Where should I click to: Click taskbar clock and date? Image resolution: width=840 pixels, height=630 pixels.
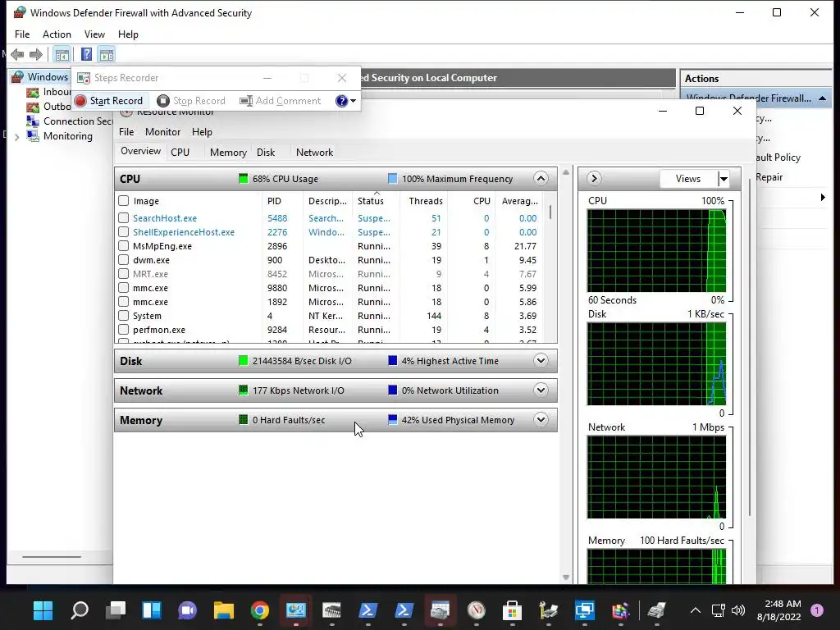pos(779,610)
